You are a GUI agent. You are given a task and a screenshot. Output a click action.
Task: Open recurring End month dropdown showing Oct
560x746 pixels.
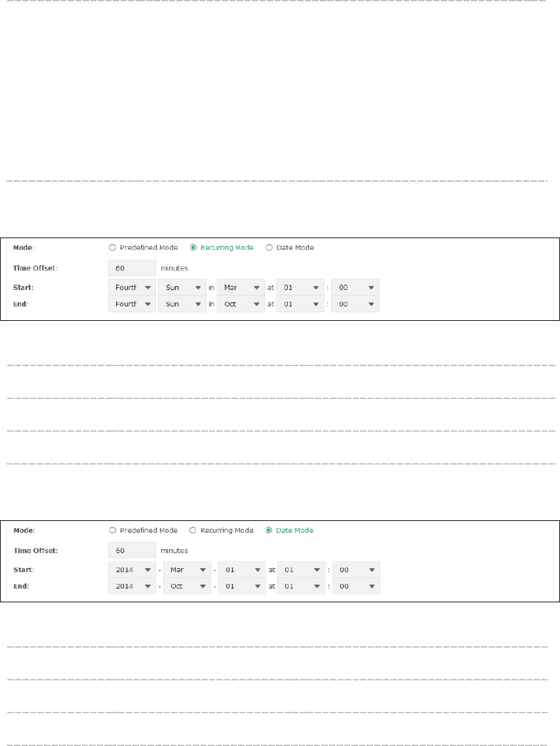(241, 304)
